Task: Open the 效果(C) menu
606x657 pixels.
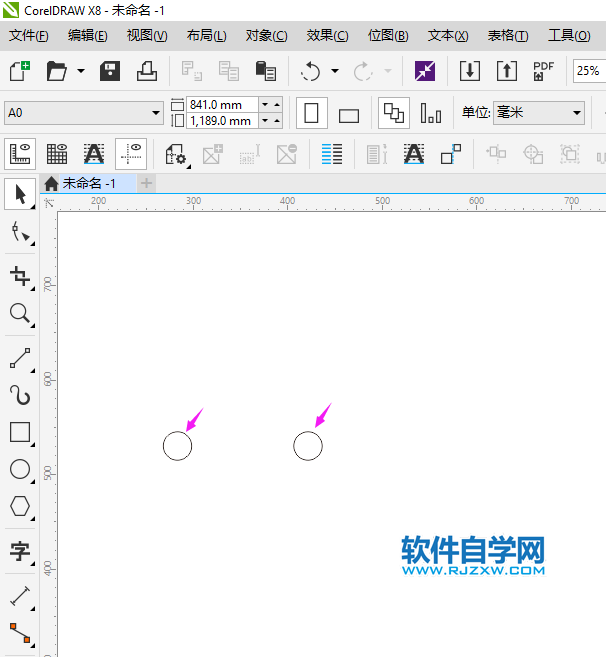Action: coord(327,35)
